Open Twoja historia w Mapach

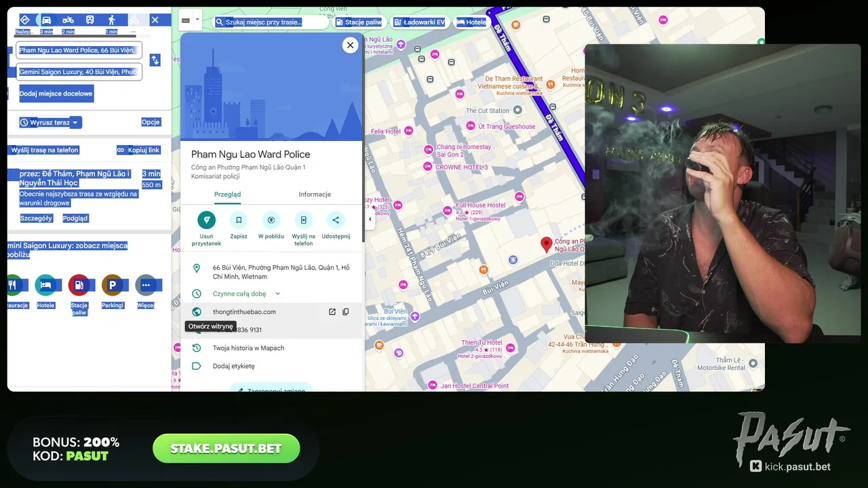pos(271,348)
